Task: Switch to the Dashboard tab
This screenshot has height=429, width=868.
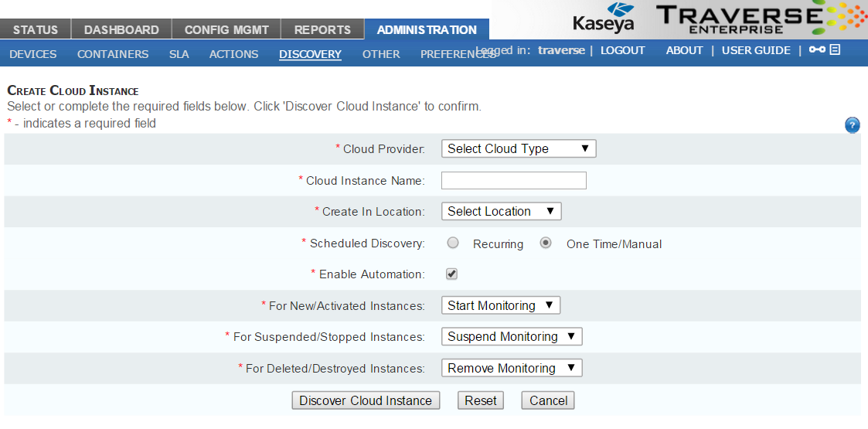Action: [121, 30]
